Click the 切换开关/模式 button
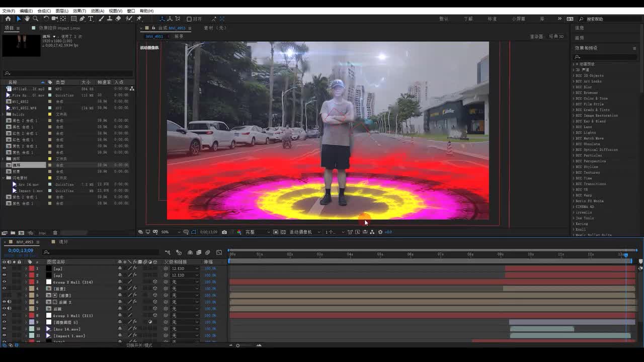 [x=139, y=345]
